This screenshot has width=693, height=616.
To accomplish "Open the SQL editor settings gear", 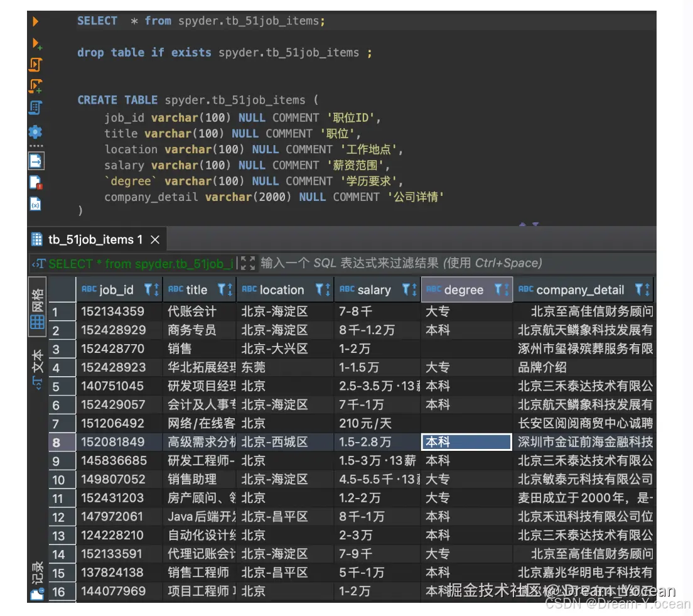I will click(35, 132).
